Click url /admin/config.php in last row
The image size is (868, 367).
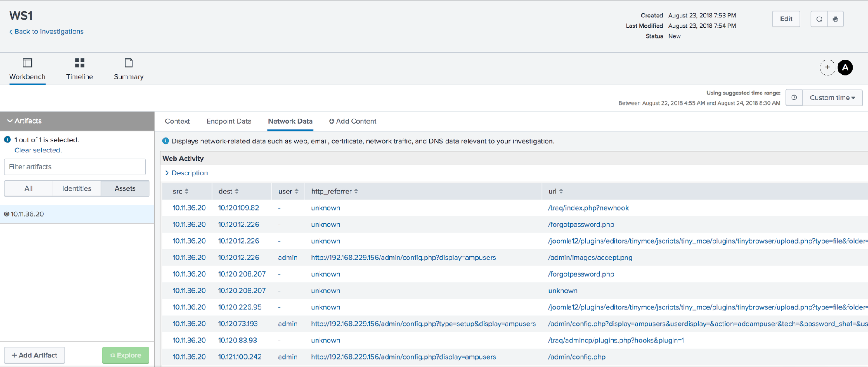coord(577,357)
